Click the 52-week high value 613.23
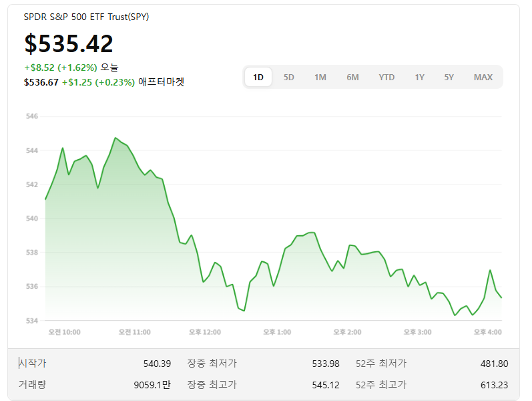The width and height of the screenshot is (532, 401). tap(495, 385)
